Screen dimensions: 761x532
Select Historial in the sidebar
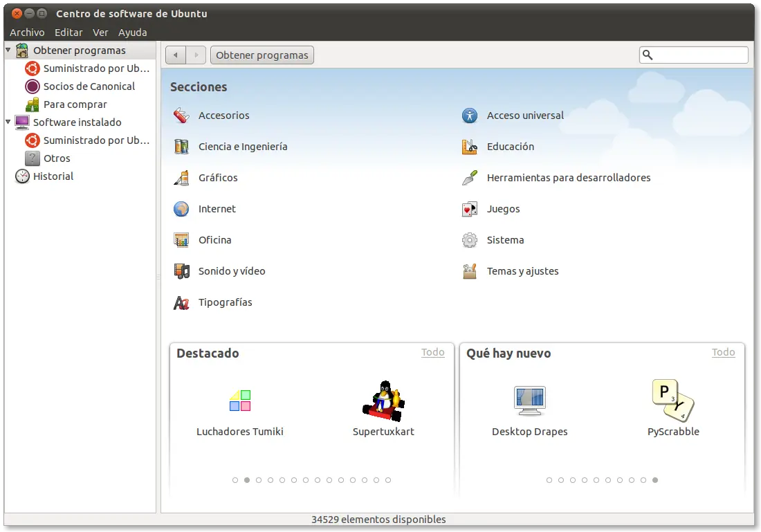tap(80, 176)
